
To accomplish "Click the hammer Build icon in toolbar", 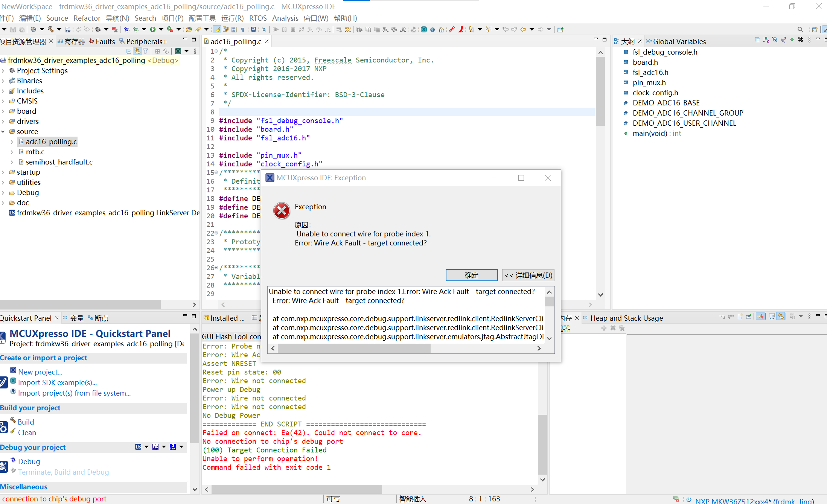I will coord(50,29).
